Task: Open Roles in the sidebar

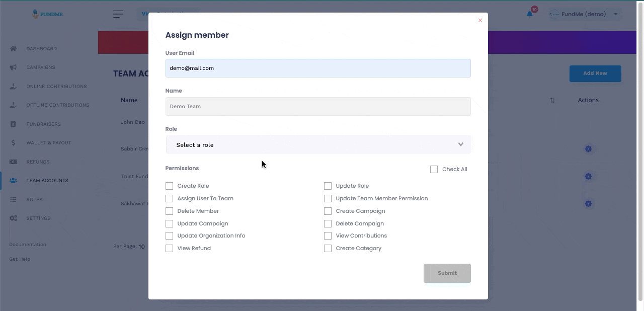Action: [34, 200]
